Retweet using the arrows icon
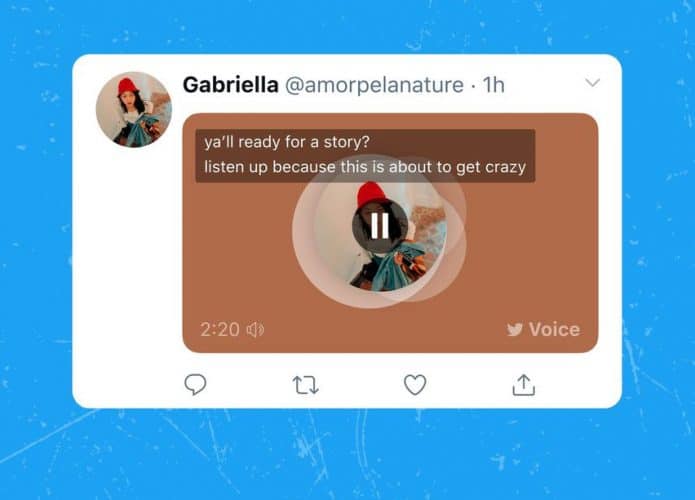The image size is (695, 500). (305, 385)
